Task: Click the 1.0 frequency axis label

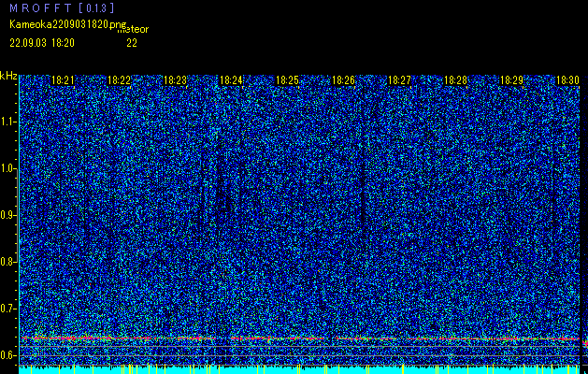Action: pyautogui.click(x=7, y=169)
